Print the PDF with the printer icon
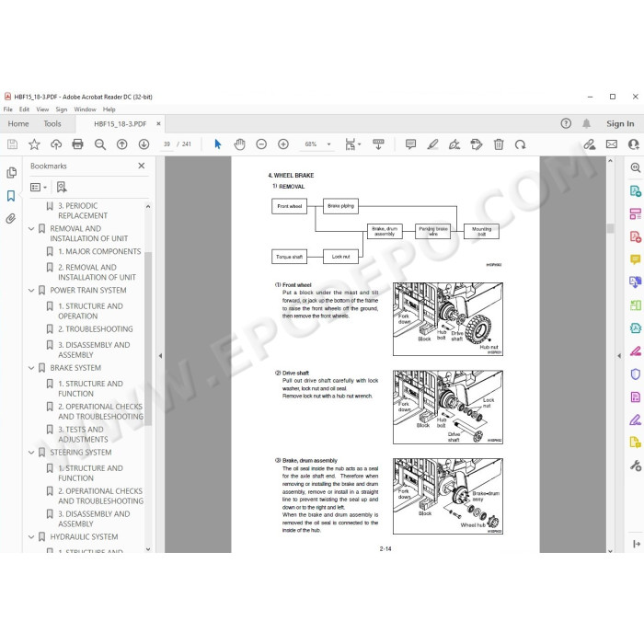Image resolution: width=644 pixels, height=644 pixels. pyautogui.click(x=77, y=144)
